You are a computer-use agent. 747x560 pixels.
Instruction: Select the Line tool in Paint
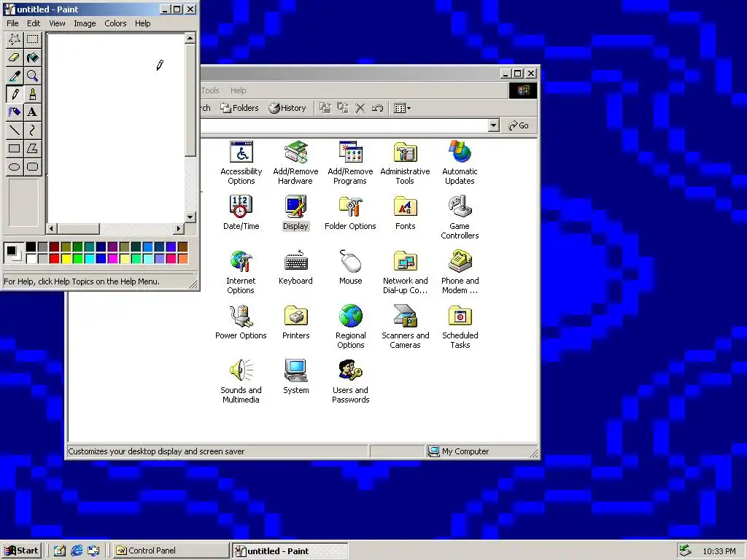(15, 130)
